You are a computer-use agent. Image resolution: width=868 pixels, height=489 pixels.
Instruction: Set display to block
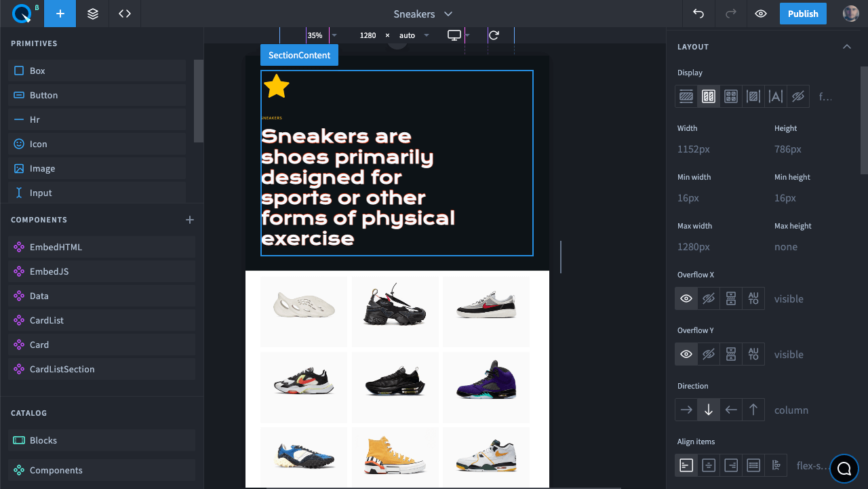pyautogui.click(x=686, y=96)
